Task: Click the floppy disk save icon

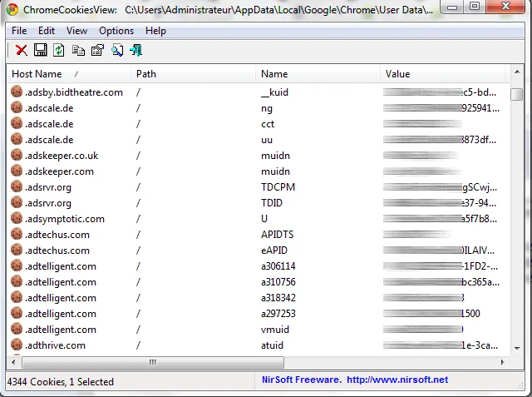Action: (x=41, y=50)
